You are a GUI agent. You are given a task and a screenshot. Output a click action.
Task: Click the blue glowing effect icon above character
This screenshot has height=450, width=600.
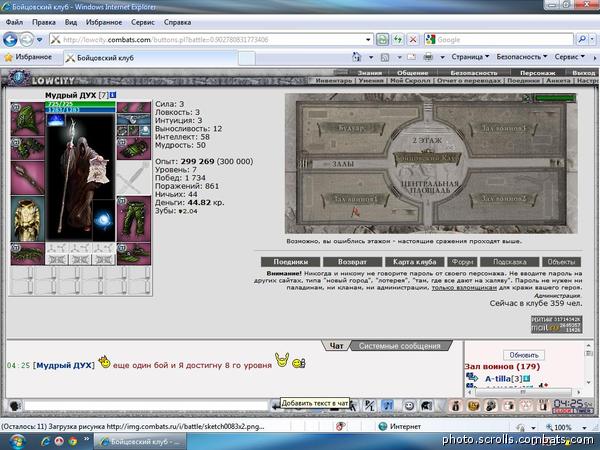tap(56, 121)
